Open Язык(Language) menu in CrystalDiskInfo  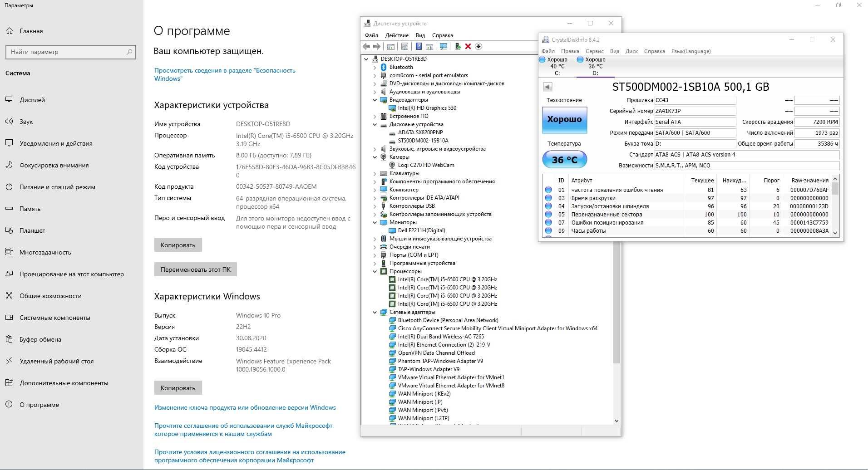point(691,51)
